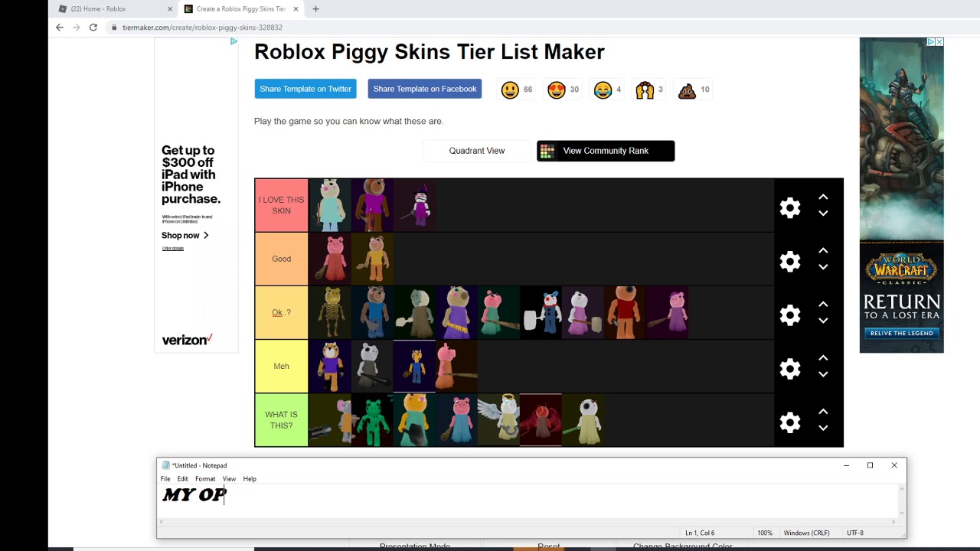Open settings gear for WHAT IS THIS? row
The image size is (980, 551).
point(789,422)
